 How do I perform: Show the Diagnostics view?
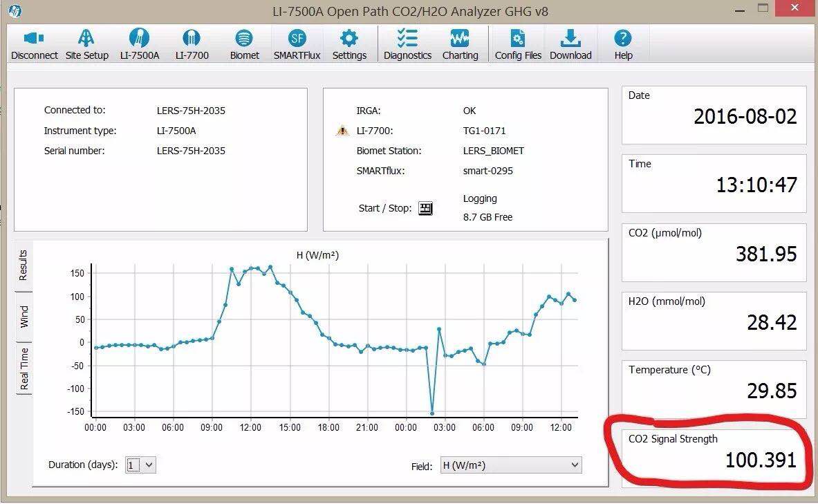[407, 44]
